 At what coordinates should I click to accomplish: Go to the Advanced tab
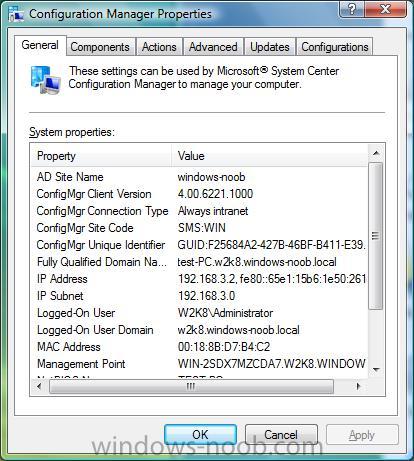(213, 47)
